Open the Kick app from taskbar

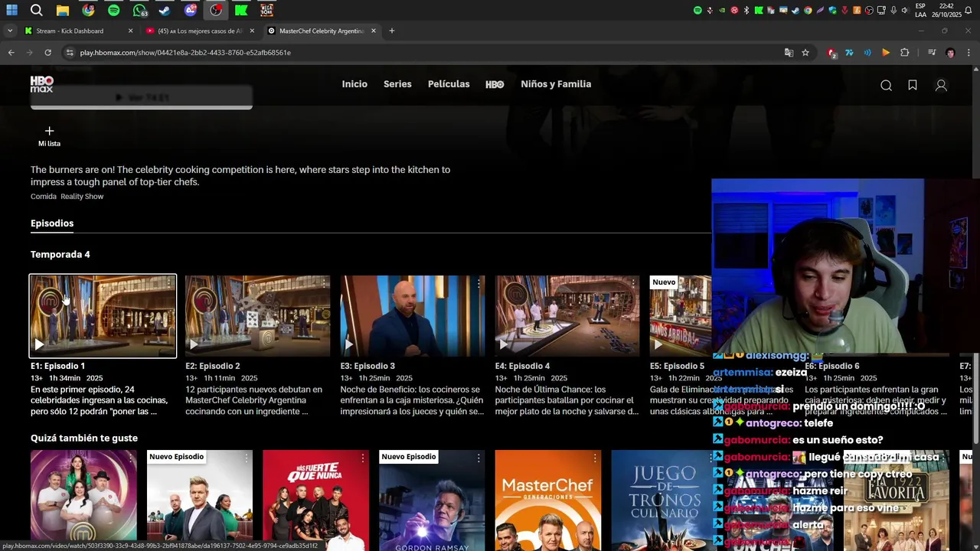click(x=241, y=10)
